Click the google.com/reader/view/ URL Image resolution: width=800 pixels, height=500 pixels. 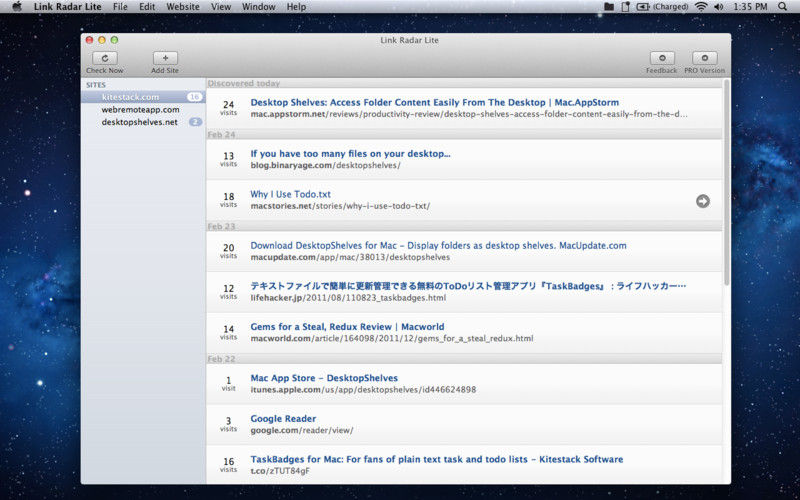(x=302, y=431)
